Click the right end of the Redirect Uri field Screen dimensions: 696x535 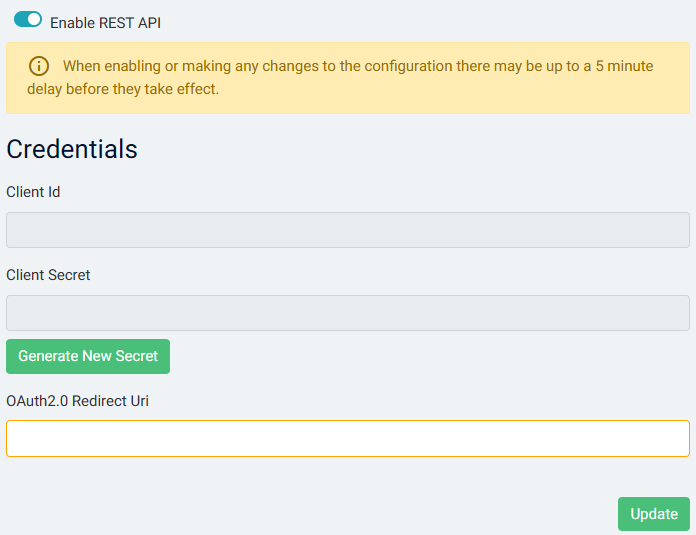click(670, 438)
